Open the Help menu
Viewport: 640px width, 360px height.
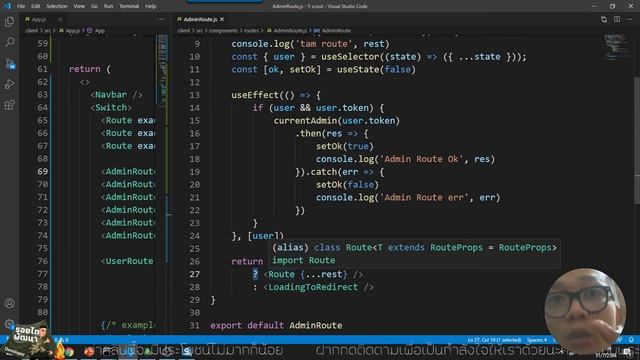[x=151, y=6]
